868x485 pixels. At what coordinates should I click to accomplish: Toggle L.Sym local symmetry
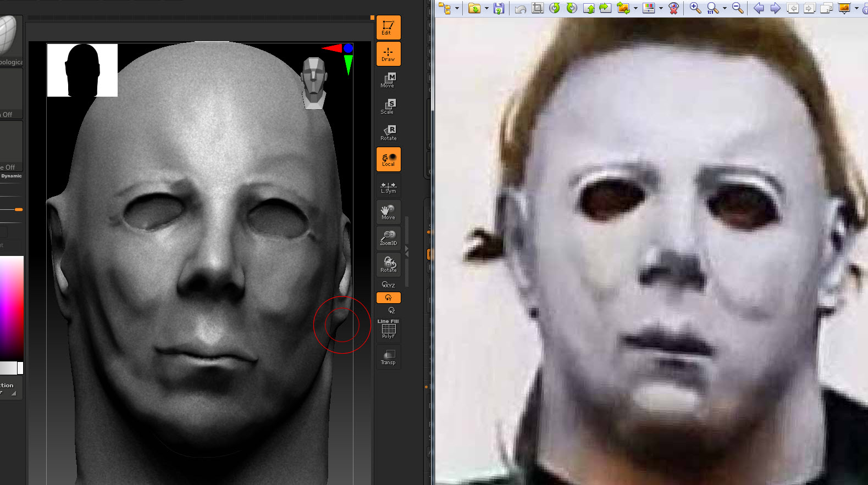point(388,187)
